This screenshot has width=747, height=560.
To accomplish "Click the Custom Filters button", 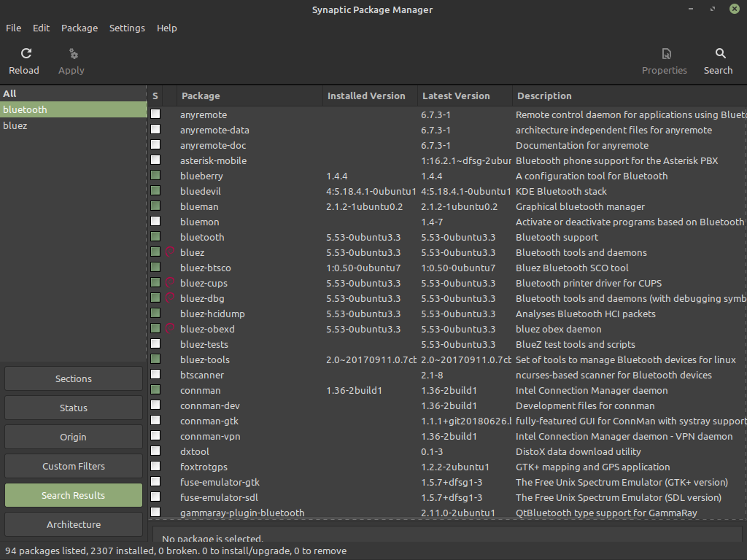I will pos(74,466).
